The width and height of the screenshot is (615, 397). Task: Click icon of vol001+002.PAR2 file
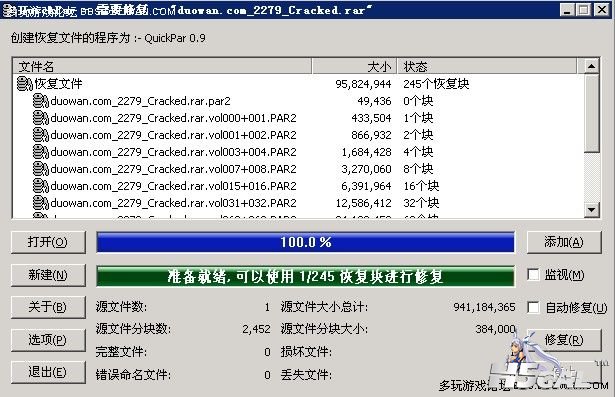pos(40,135)
